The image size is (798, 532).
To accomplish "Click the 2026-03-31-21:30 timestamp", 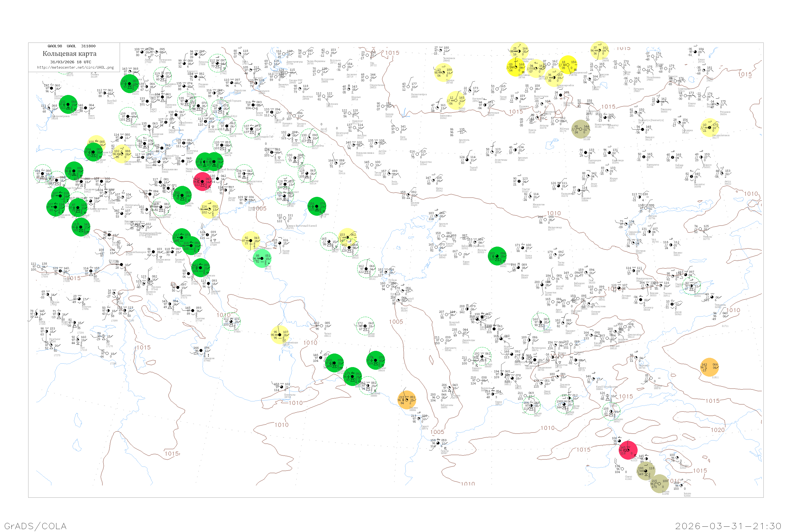I will click(728, 526).
